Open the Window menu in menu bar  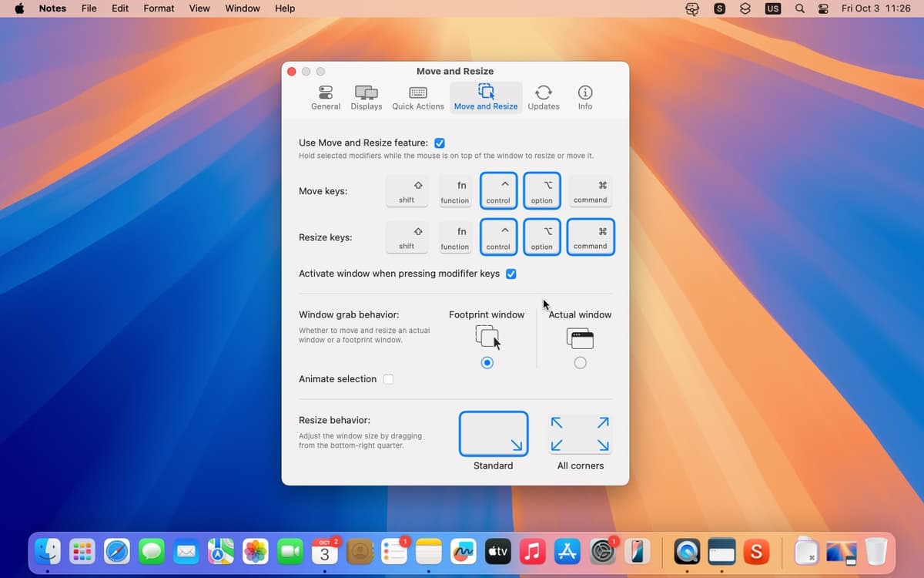coord(242,8)
